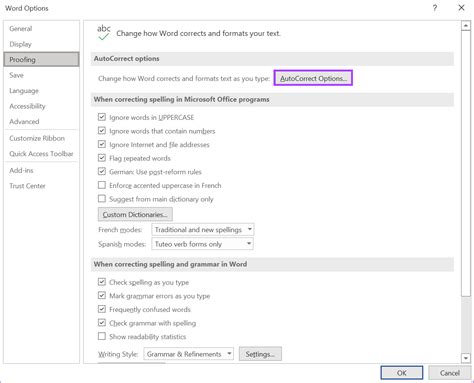The width and height of the screenshot is (474, 383).
Task: Click the scrollbar down arrow
Action: pyautogui.click(x=466, y=358)
